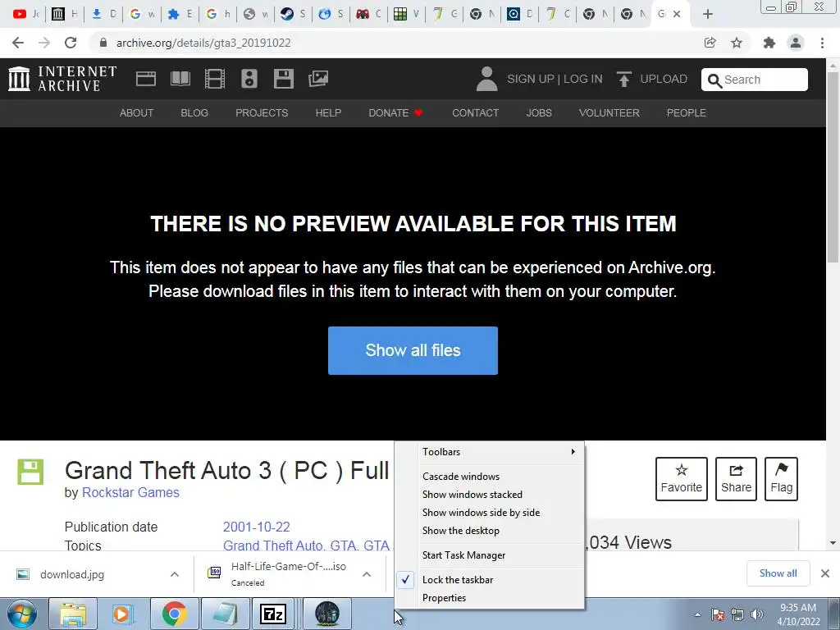Click the Upload arrow icon
Viewport: 840px width, 630px height.
[x=623, y=79]
